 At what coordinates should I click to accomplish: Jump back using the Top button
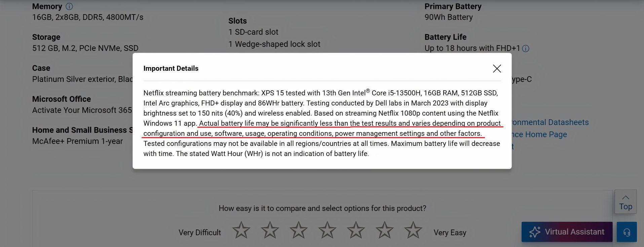[626, 202]
